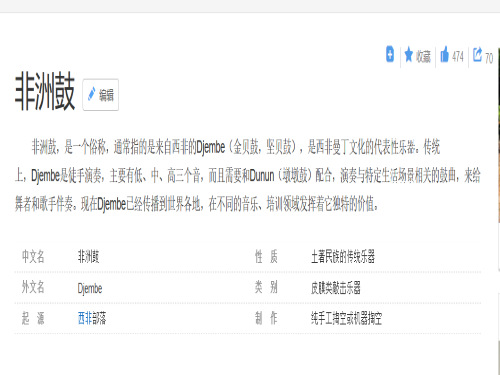Screen dimensions: 500x375
Task: Follow the 西非 hyperlink
Action: [85, 318]
